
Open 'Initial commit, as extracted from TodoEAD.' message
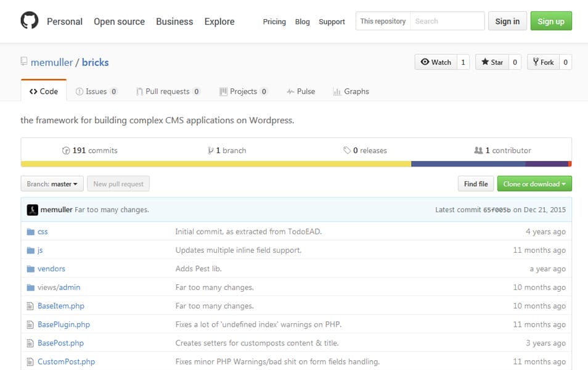tap(248, 231)
